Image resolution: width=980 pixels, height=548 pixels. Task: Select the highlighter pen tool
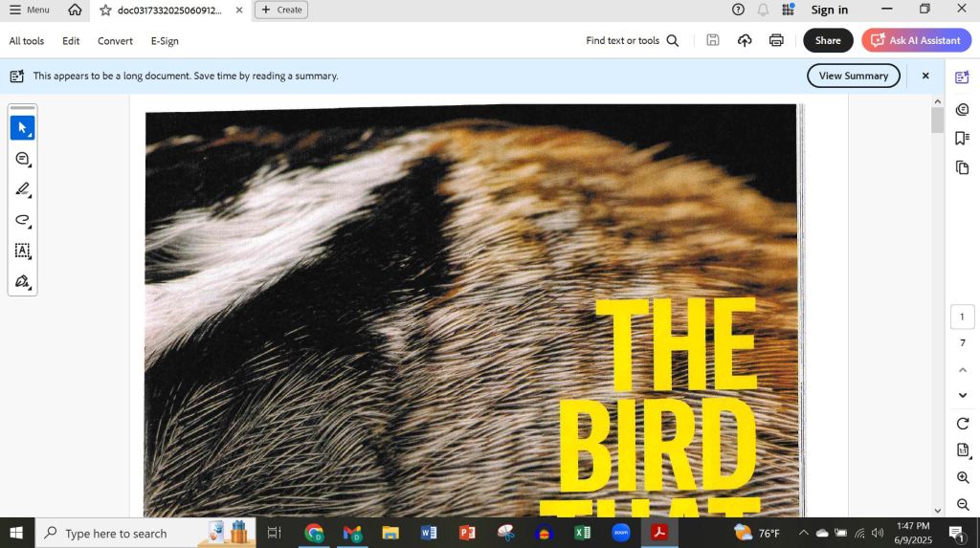22,189
